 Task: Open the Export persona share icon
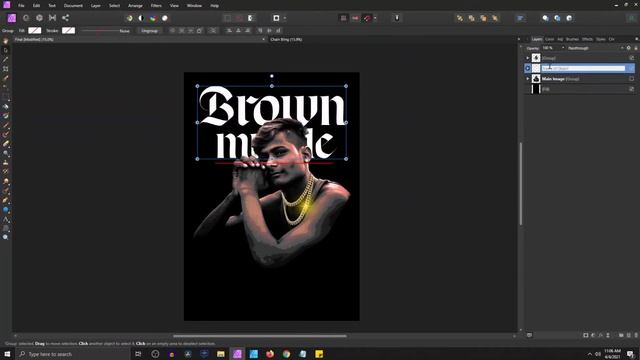pos(65,18)
